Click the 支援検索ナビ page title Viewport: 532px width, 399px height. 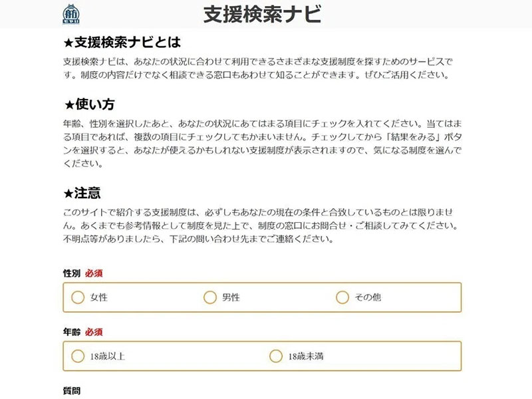tap(262, 13)
